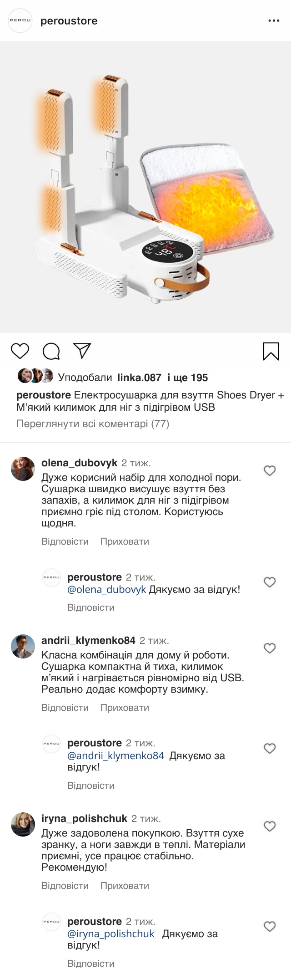This screenshot has width=291, height=980.
Task: Reply to olena_dubovyk's comment
Action: 65,541
